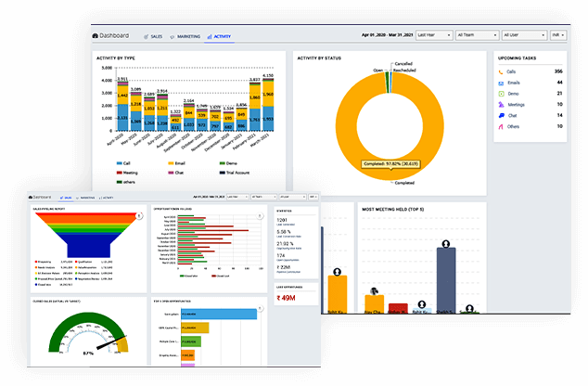The height and width of the screenshot is (386, 588).
Task: Click the Completed 97.82% tooltip label
Action: (390, 164)
